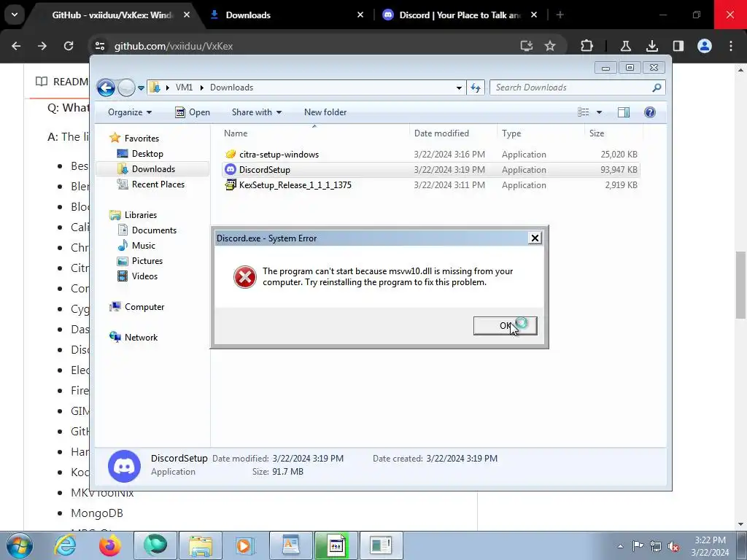Click OK in the Discord.exe error dialog
Viewport: 747px width, 560px height.
click(505, 326)
